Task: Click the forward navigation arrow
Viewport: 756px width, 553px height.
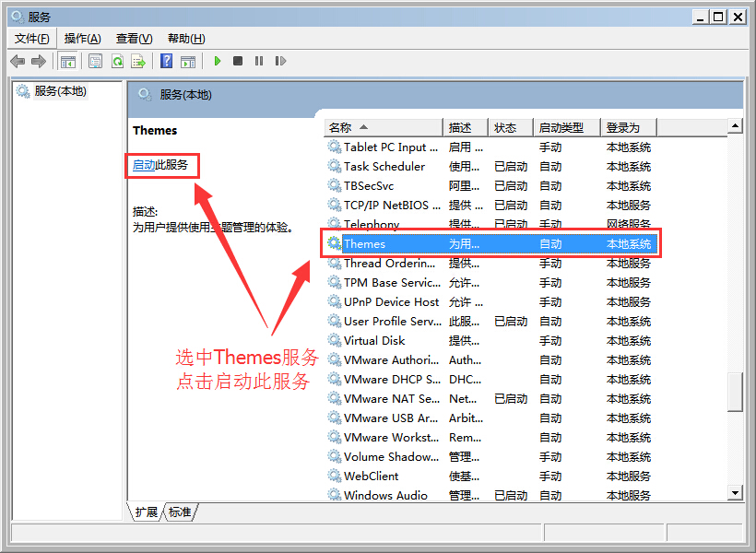Action: pyautogui.click(x=37, y=61)
